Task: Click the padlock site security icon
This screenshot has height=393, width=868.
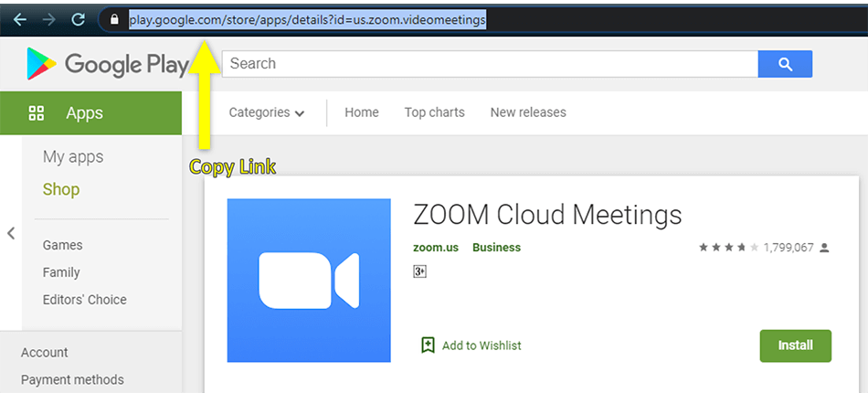Action: pos(114,20)
